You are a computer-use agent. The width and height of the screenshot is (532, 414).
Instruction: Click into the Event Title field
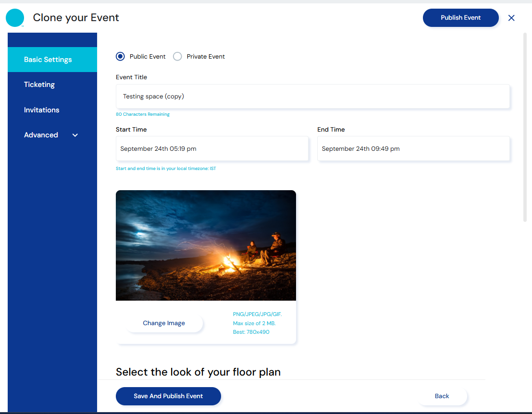click(x=312, y=97)
